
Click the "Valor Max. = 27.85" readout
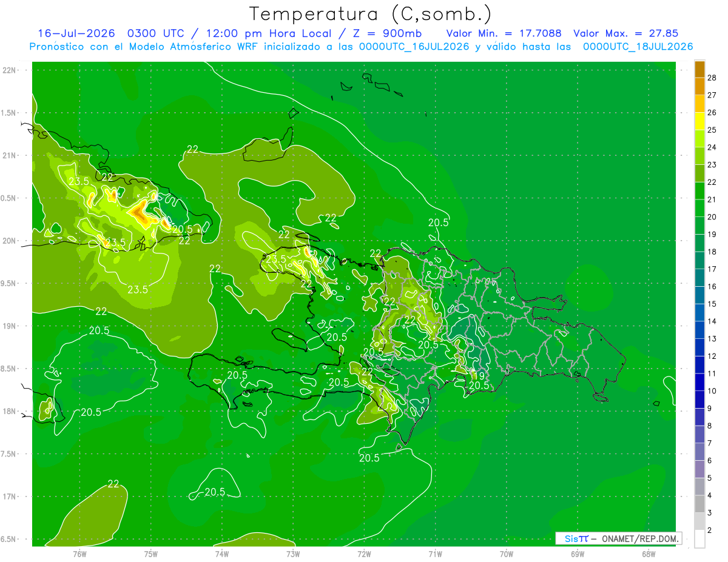click(x=625, y=33)
